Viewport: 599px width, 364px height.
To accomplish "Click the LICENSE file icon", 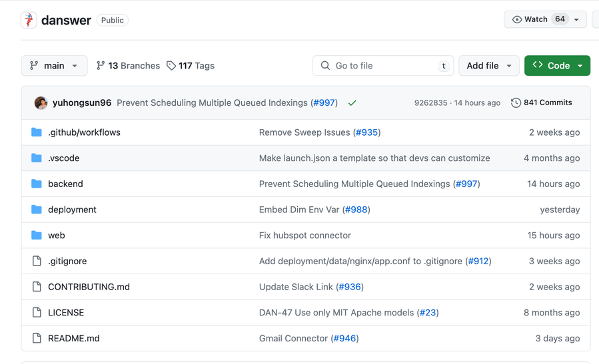I will coord(37,313).
